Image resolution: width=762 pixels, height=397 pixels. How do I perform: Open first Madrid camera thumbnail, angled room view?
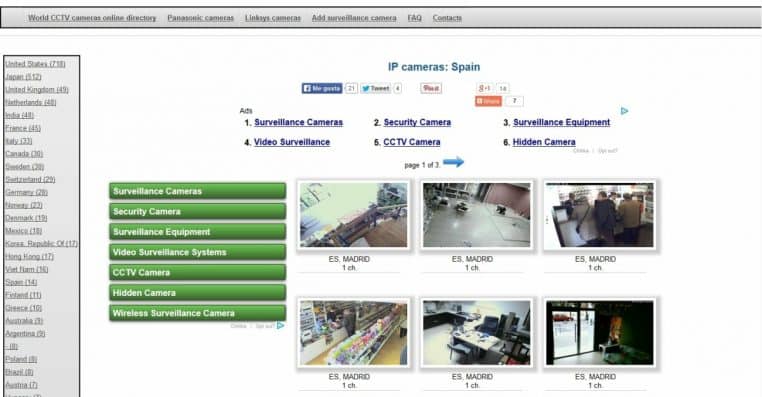[x=353, y=215]
